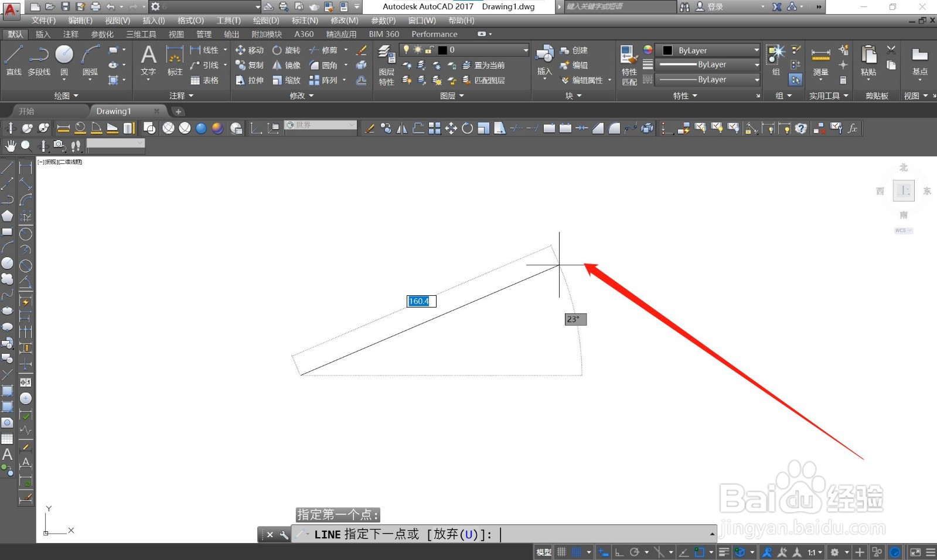Expand the 特性 properties panel
Image resolution: width=937 pixels, height=560 pixels.
[685, 95]
